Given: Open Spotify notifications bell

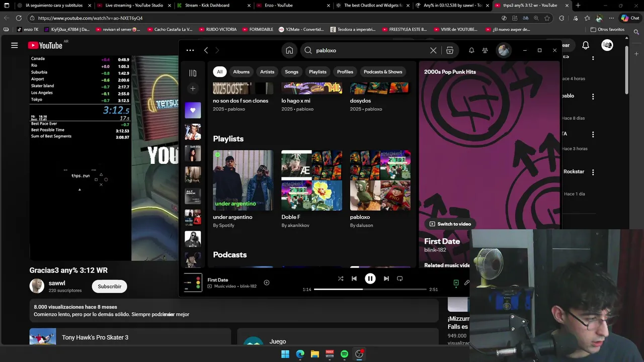Looking at the screenshot, I should point(471,50).
